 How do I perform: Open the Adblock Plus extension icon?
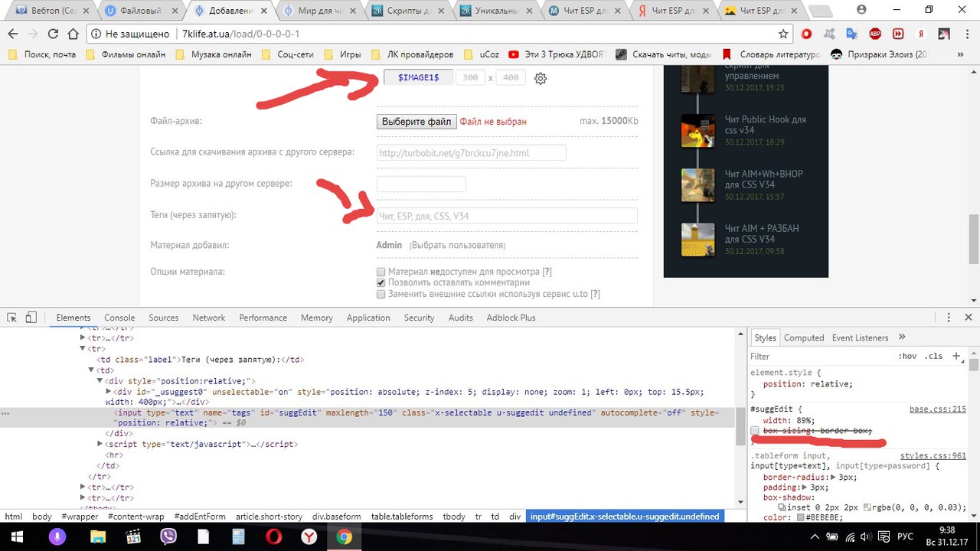pos(874,34)
